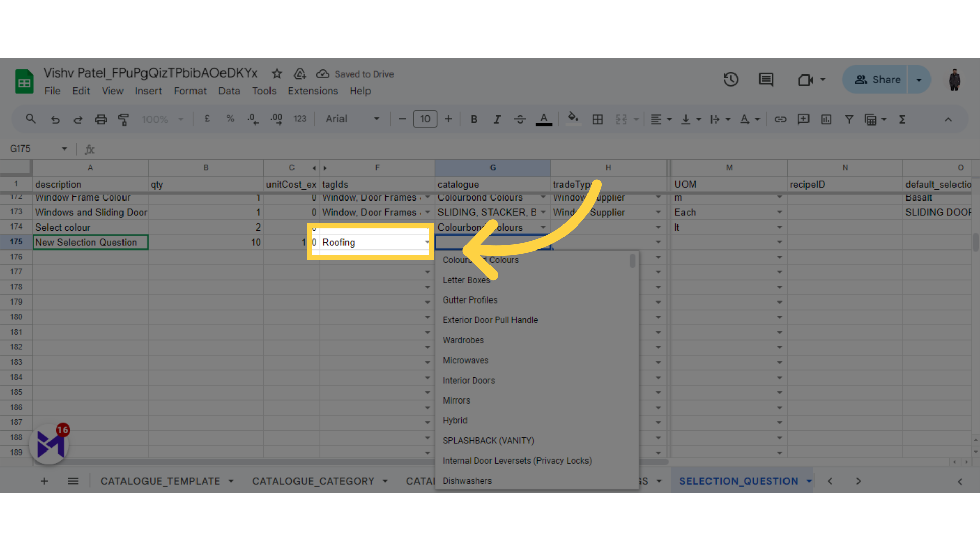Viewport: 980px width, 551px height.
Task: Click the Share button
Action: pyautogui.click(x=881, y=80)
